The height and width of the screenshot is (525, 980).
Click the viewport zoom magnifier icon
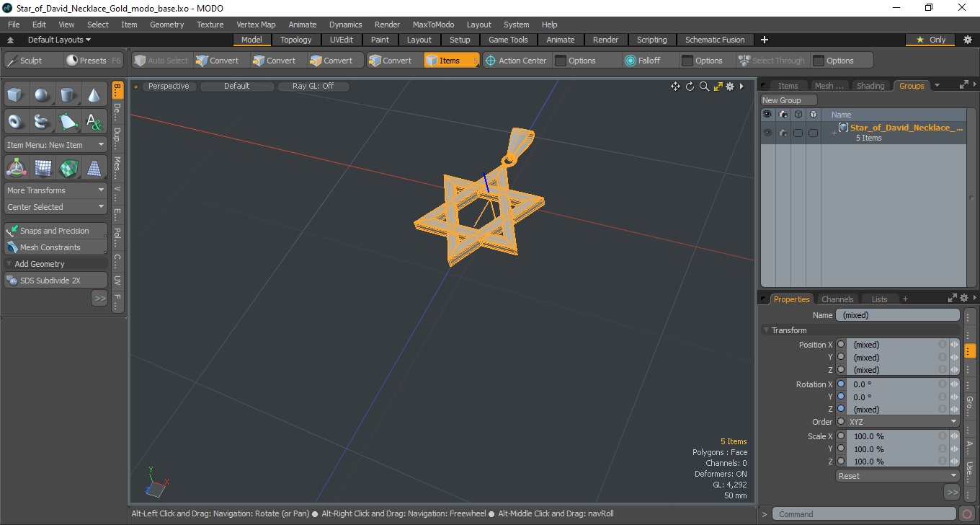click(704, 87)
